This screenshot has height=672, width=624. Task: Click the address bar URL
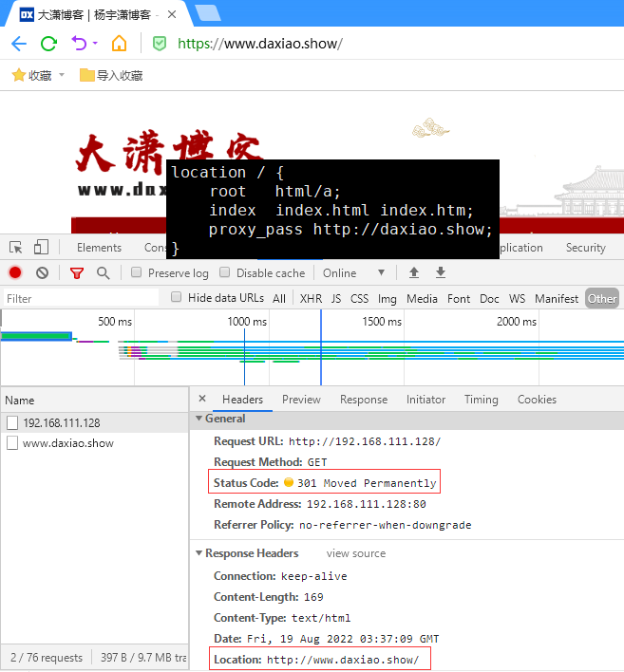click(x=260, y=44)
